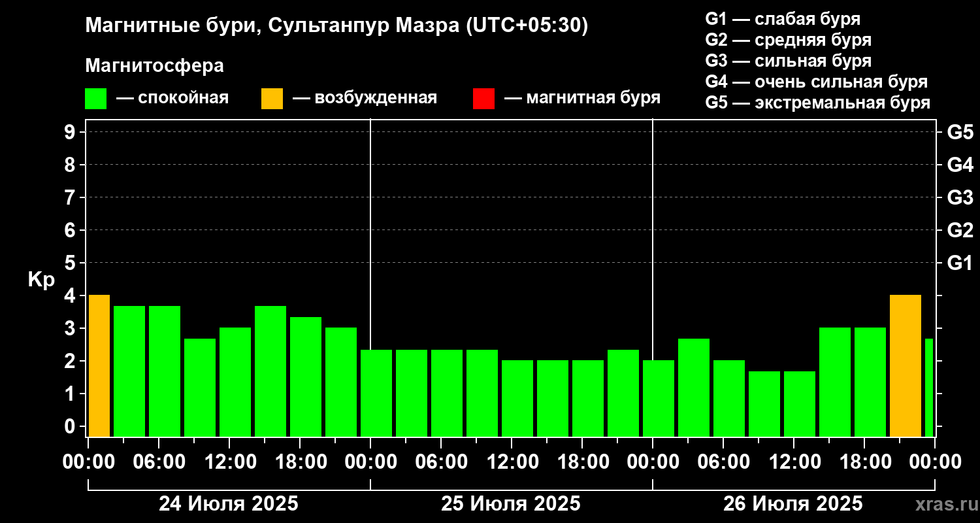Image resolution: width=980 pixels, height=523 pixels.
Task: Click the '24 Июля 2025' date label
Action: tap(229, 504)
